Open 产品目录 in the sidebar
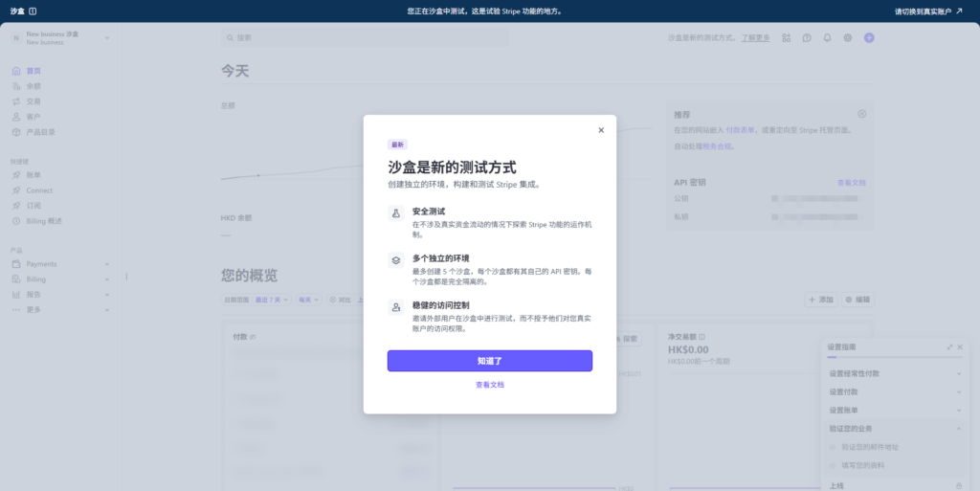Viewport: 980px width, 491px height. pos(39,132)
